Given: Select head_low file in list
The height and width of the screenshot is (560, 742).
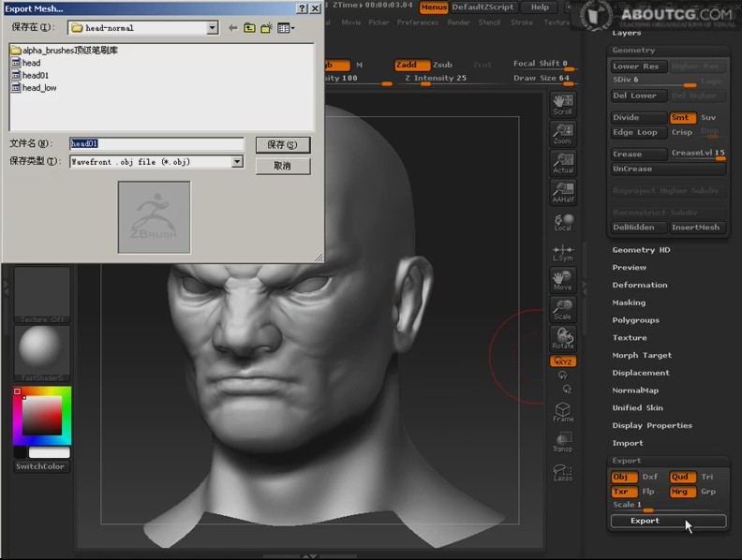Looking at the screenshot, I should [x=34, y=88].
